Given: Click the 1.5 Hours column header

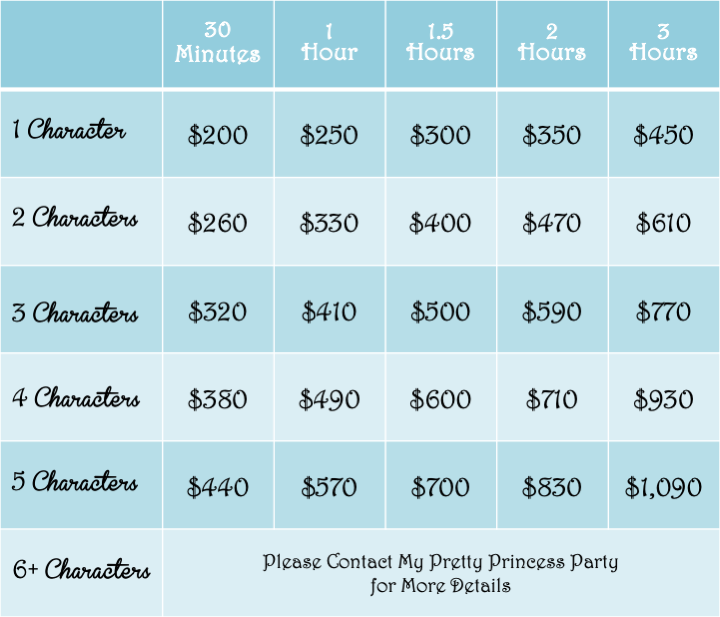Looking at the screenshot, I should click(x=440, y=42).
